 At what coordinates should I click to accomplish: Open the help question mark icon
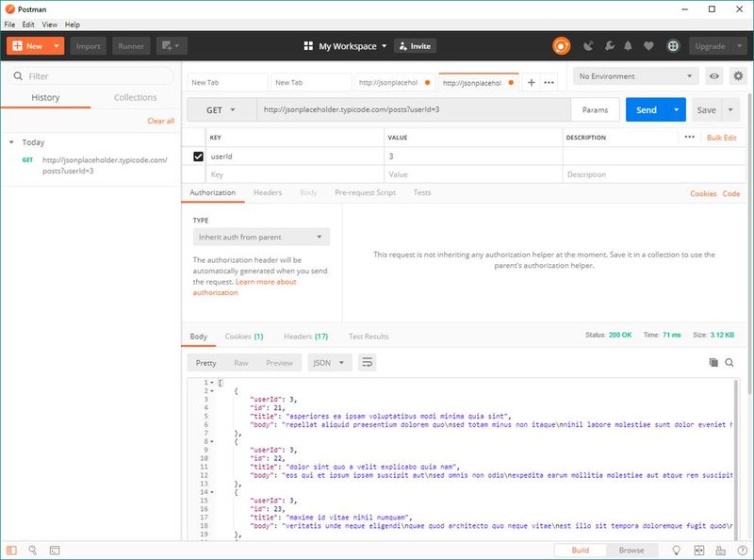coord(742,550)
